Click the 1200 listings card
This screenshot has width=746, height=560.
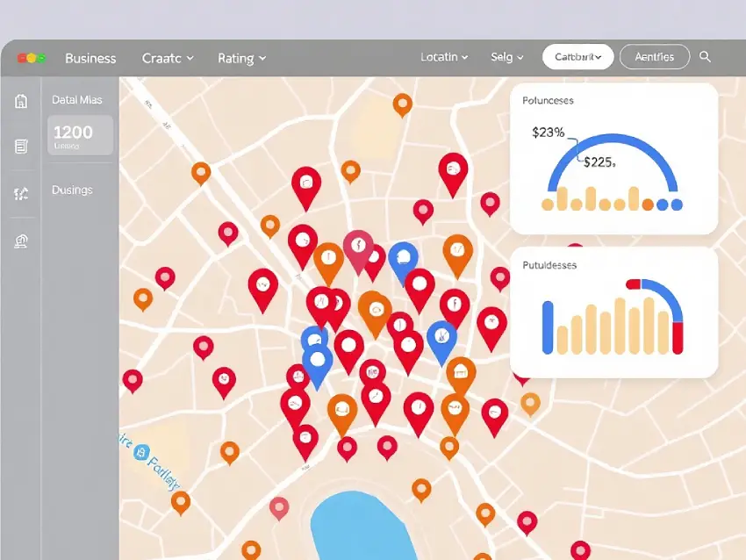[x=80, y=135]
